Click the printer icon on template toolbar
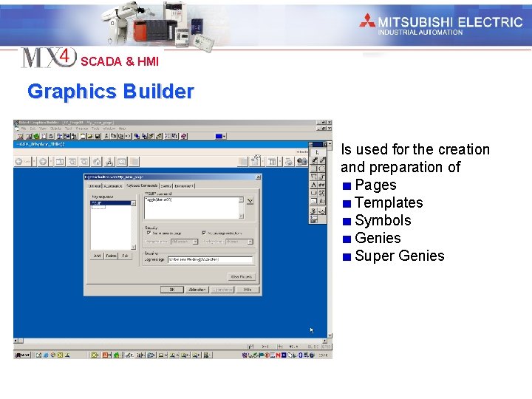 (289, 162)
